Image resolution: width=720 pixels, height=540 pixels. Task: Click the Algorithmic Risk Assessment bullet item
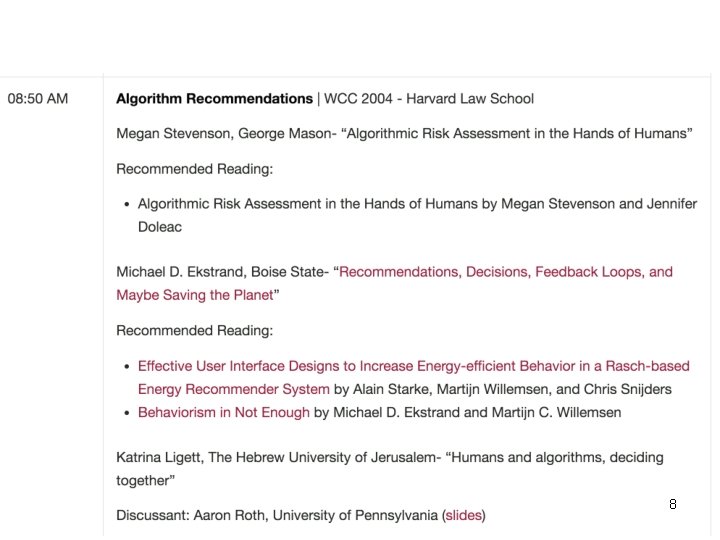click(x=417, y=215)
